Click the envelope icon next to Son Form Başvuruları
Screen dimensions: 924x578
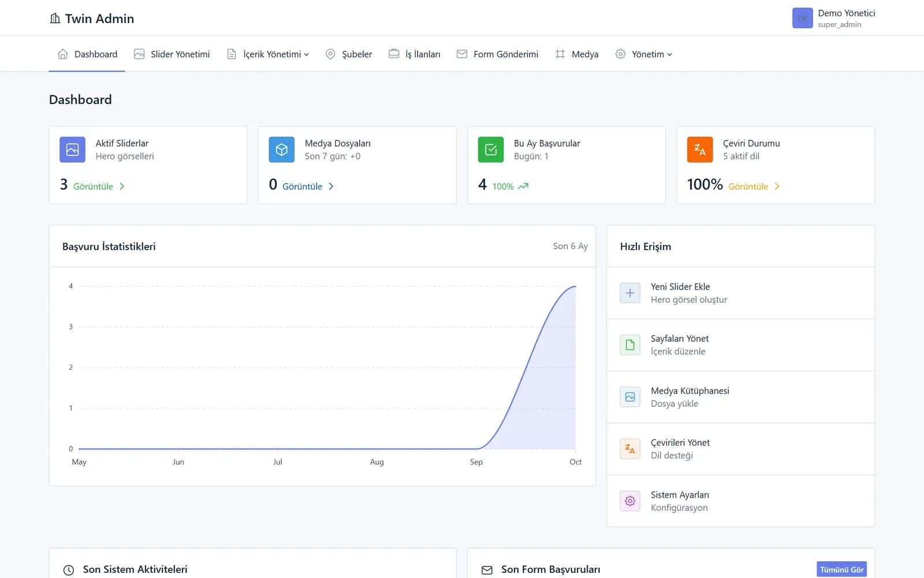click(487, 570)
